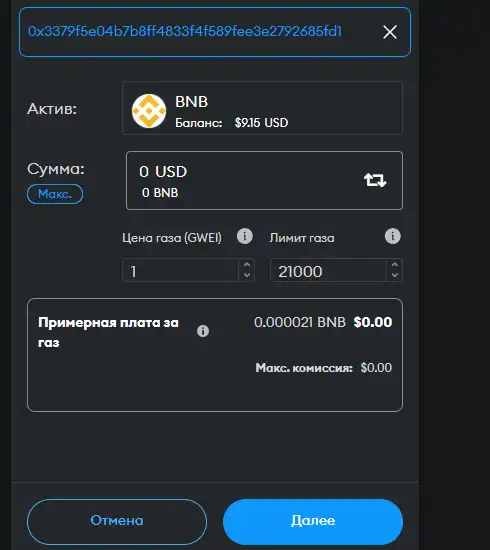Show info for gas price (GWEI)
Viewport: 490px width, 550px height.
244,236
